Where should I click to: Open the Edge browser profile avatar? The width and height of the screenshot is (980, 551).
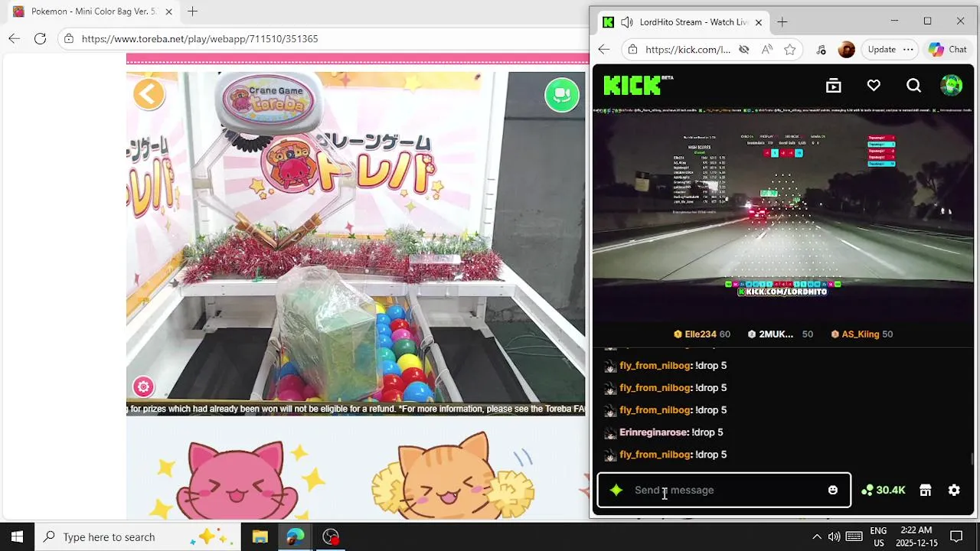pos(846,50)
